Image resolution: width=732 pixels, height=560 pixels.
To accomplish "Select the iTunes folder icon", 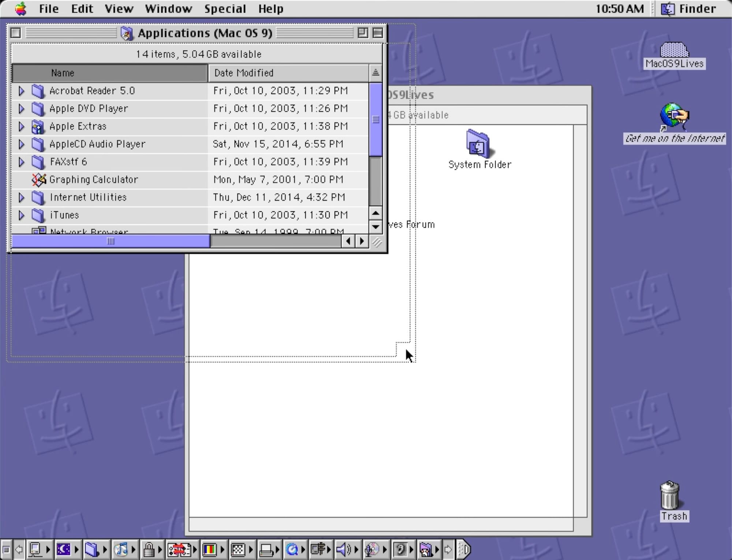I will tap(38, 215).
